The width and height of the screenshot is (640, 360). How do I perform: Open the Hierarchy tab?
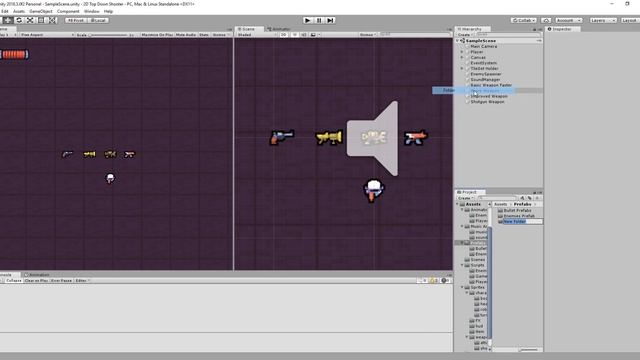(x=472, y=29)
